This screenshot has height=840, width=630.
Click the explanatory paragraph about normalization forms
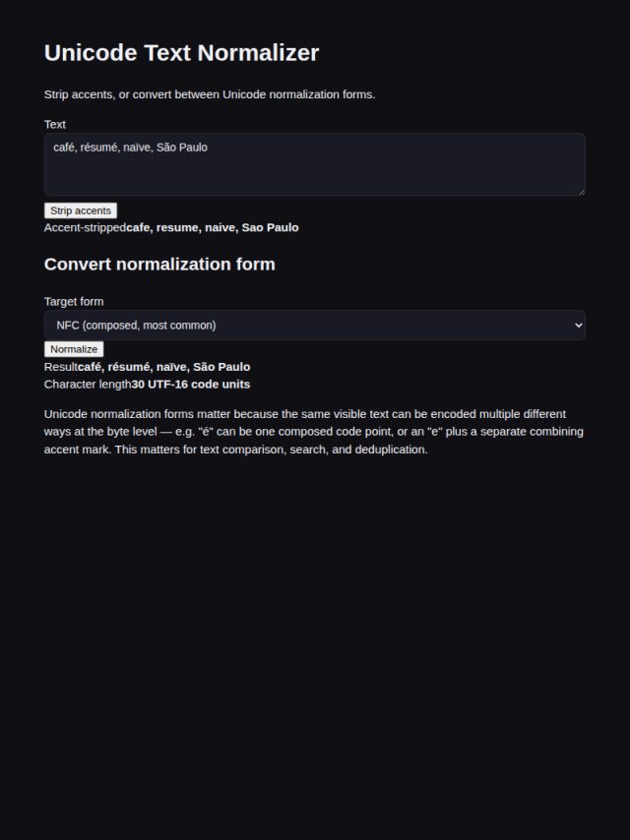(315, 432)
